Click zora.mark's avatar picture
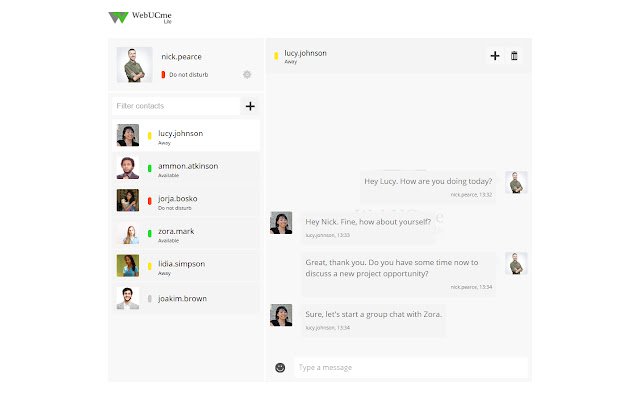This screenshot has width=640, height=400. click(128, 233)
